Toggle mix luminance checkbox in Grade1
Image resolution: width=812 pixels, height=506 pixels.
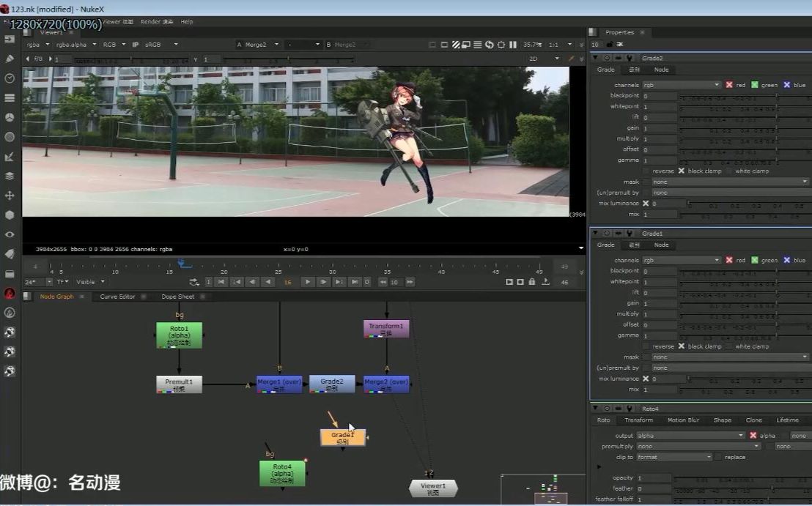click(x=646, y=379)
